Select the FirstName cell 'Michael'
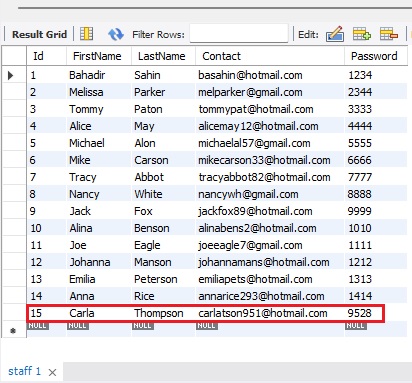Image resolution: width=412 pixels, height=383 pixels. [x=99, y=143]
